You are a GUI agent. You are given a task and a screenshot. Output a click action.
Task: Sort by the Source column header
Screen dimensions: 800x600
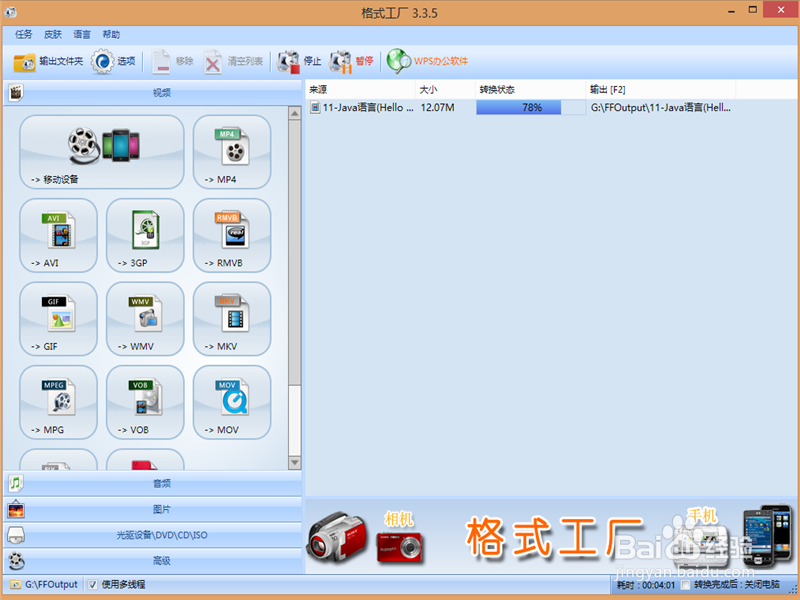(360, 90)
